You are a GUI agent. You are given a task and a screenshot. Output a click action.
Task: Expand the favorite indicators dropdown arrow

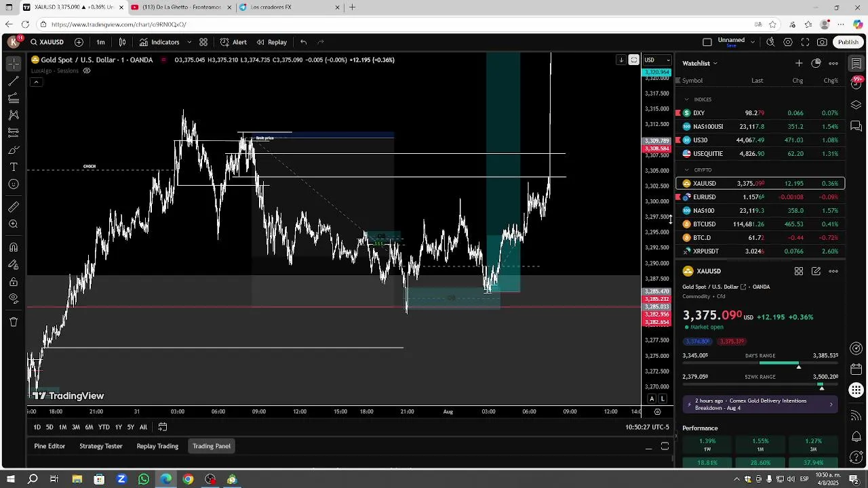[x=189, y=42]
